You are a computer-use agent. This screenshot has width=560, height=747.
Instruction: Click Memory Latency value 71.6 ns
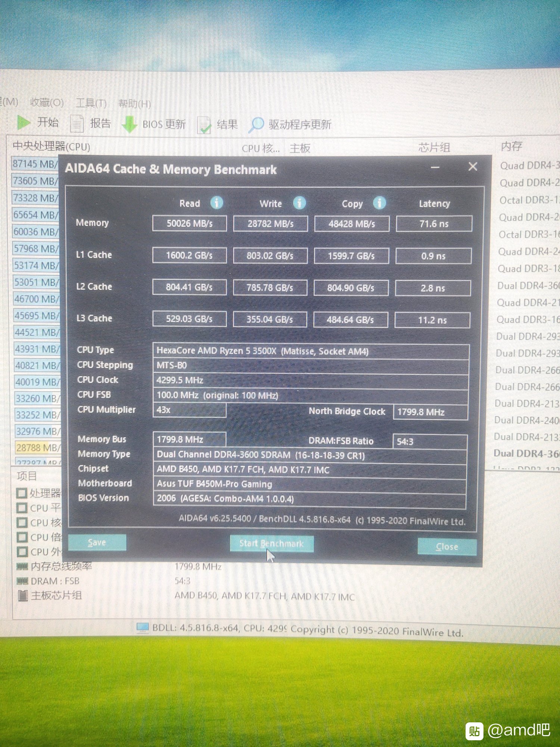tap(434, 224)
